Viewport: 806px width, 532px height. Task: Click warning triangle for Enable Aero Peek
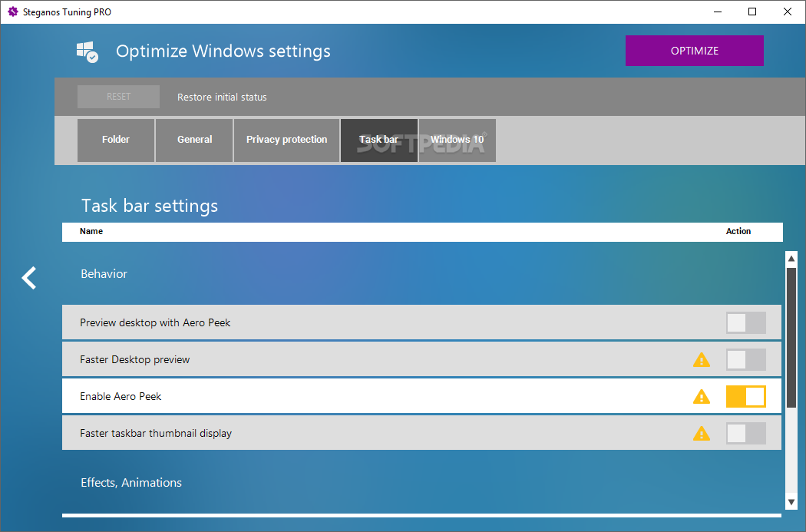click(x=701, y=397)
